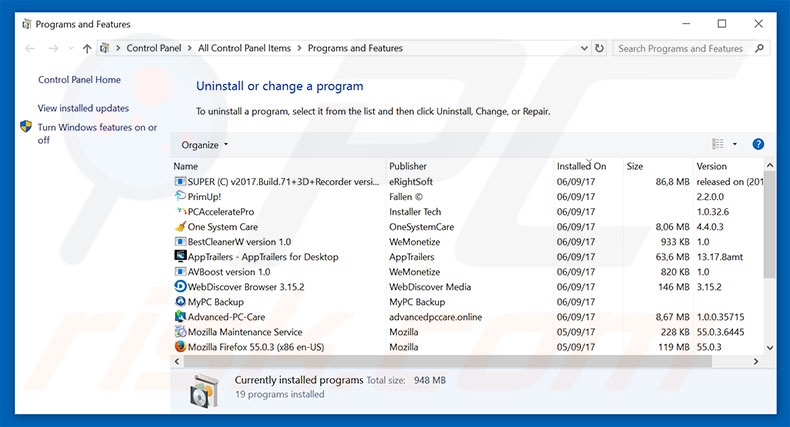The width and height of the screenshot is (790, 427).
Task: Open View installed updates link
Action: (x=83, y=108)
